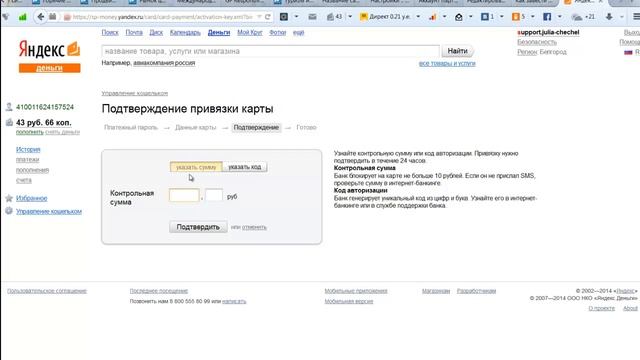Click the Russian flag icon
The width and height of the screenshot is (640, 360).
coord(628,52)
